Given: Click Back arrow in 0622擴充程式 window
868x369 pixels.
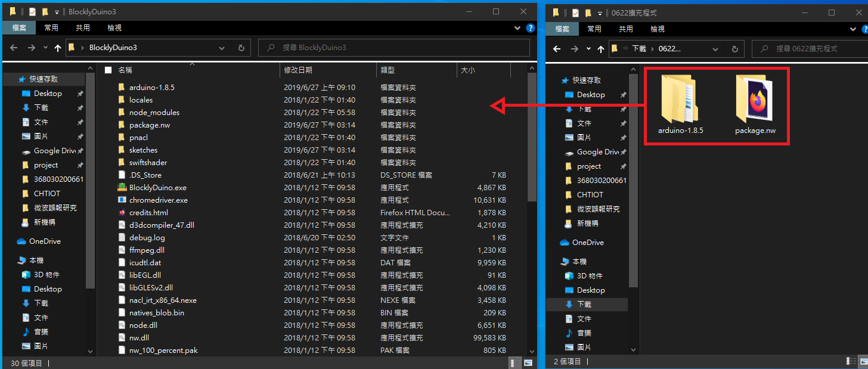Looking at the screenshot, I should pyautogui.click(x=557, y=49).
